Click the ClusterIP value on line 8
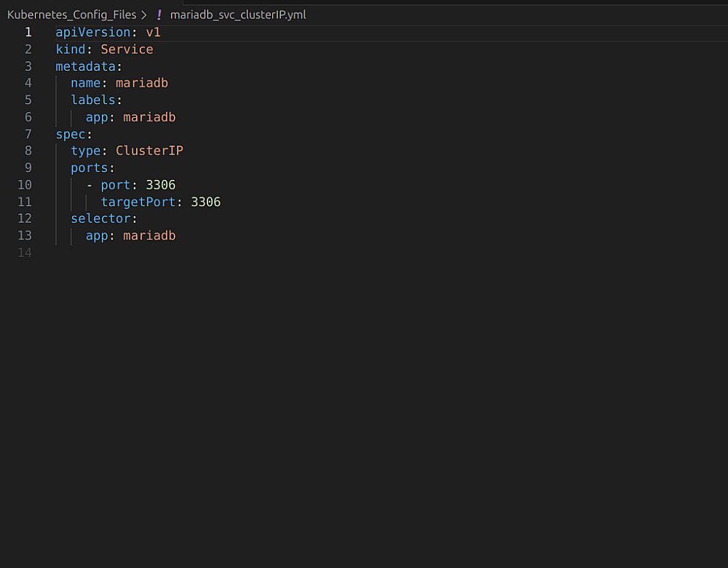Viewport: 728px width, 568px height. point(149,151)
